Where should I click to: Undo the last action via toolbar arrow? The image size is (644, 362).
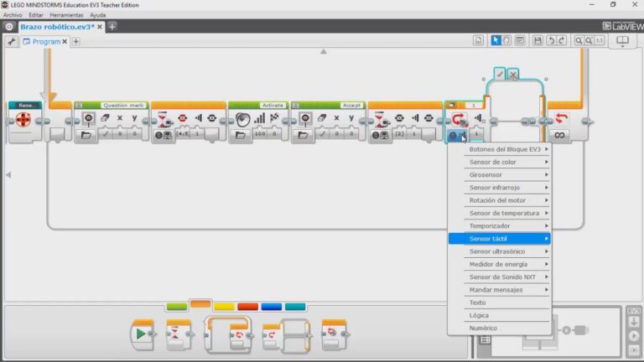(551, 40)
